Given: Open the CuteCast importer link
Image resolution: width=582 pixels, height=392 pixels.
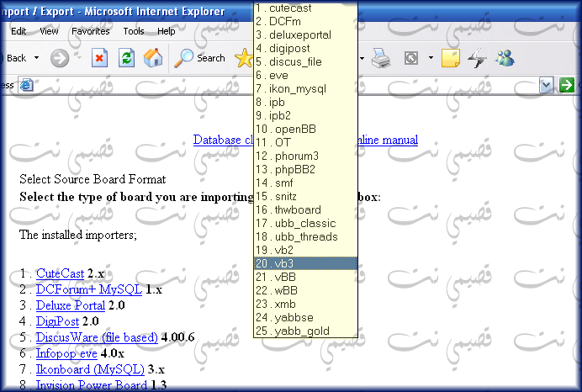Looking at the screenshot, I should (x=60, y=273).
